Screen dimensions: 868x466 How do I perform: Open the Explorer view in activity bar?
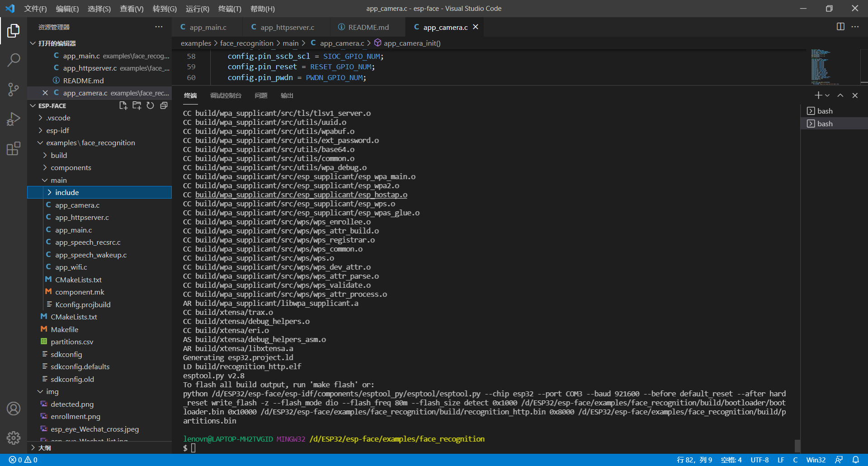click(x=14, y=31)
